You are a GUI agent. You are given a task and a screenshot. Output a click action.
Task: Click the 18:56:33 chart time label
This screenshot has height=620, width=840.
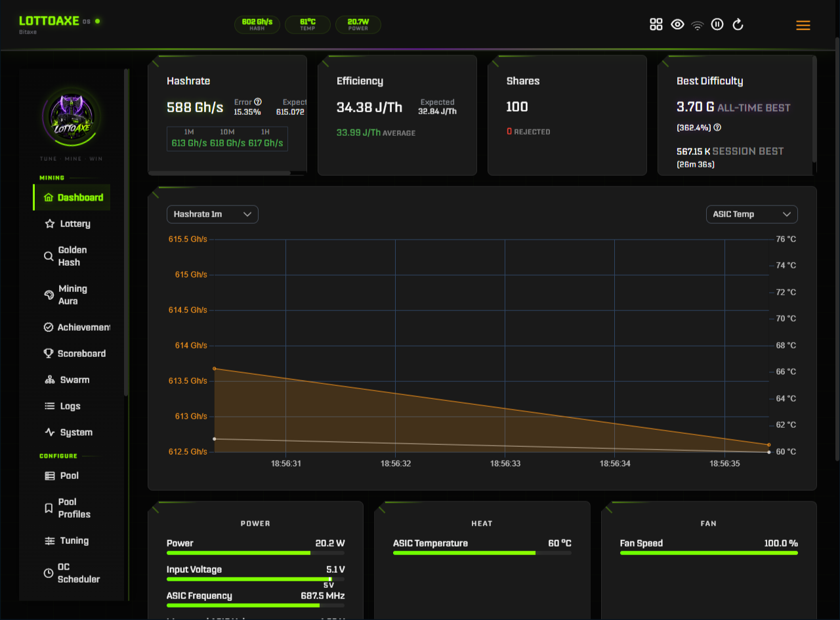[x=505, y=464]
